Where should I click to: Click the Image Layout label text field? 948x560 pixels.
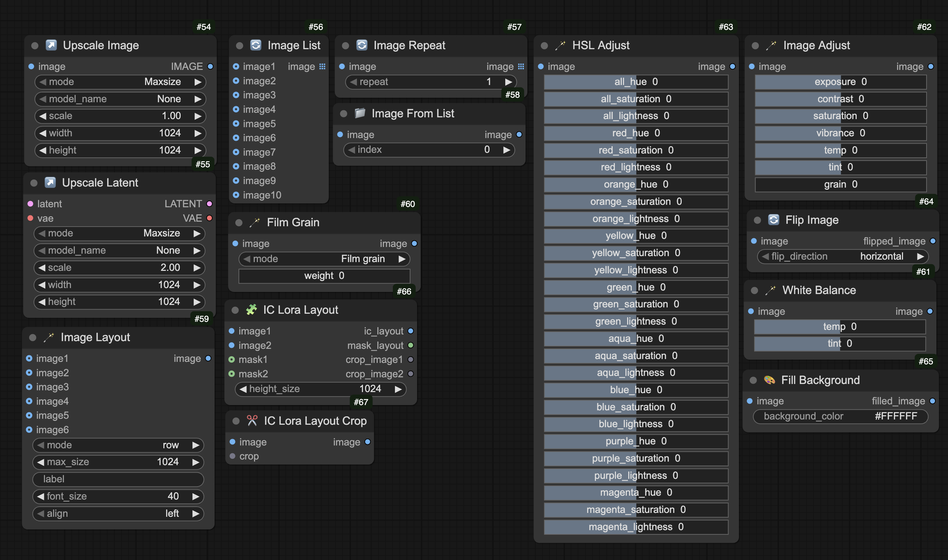pos(118,479)
